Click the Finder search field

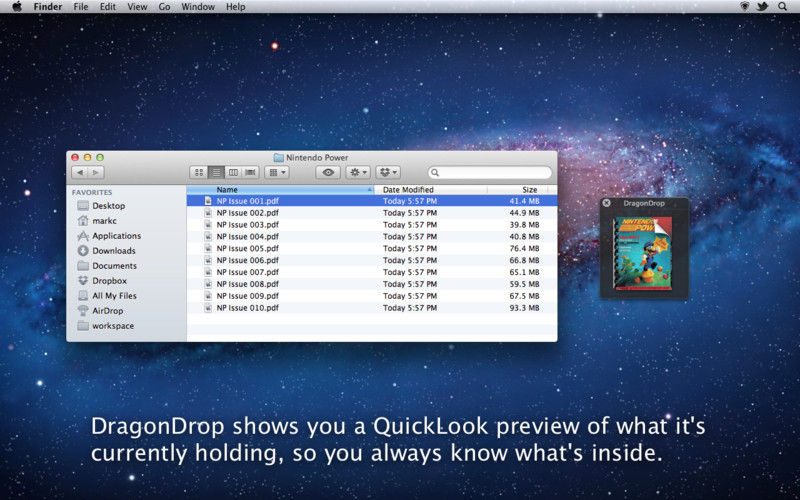tap(490, 173)
